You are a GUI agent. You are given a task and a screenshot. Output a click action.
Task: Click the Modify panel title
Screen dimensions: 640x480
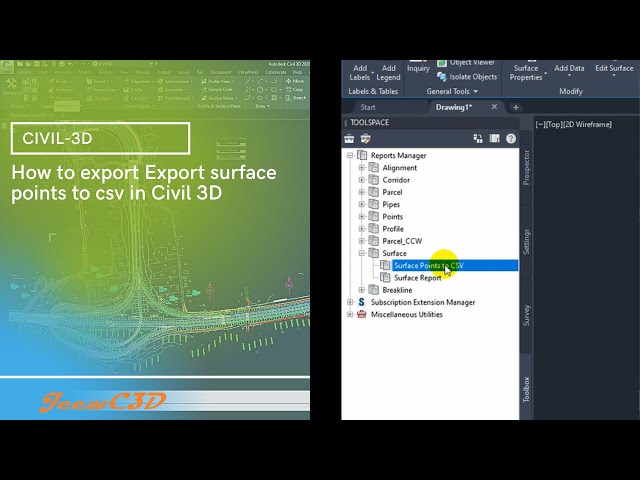pyautogui.click(x=571, y=91)
